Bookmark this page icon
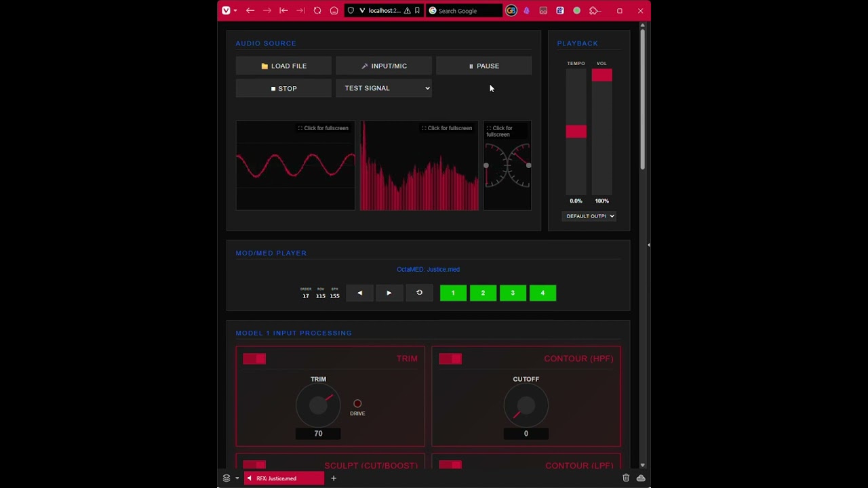This screenshot has height=488, width=868. coord(417,10)
